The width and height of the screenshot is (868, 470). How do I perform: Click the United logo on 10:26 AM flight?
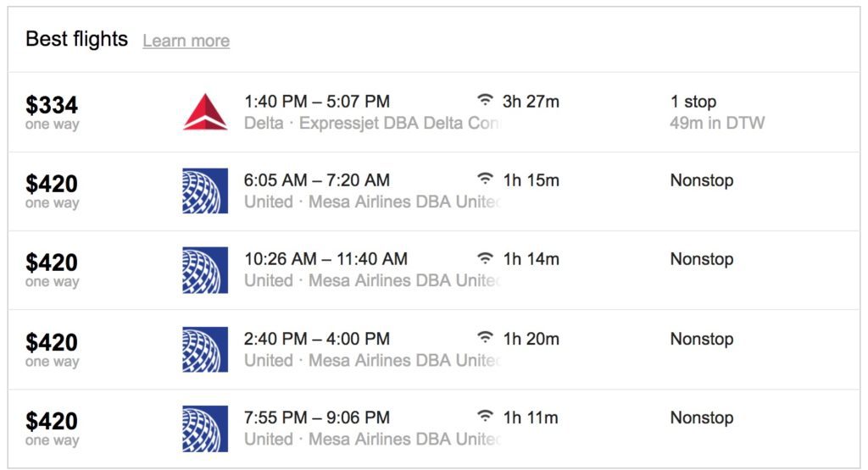click(205, 270)
